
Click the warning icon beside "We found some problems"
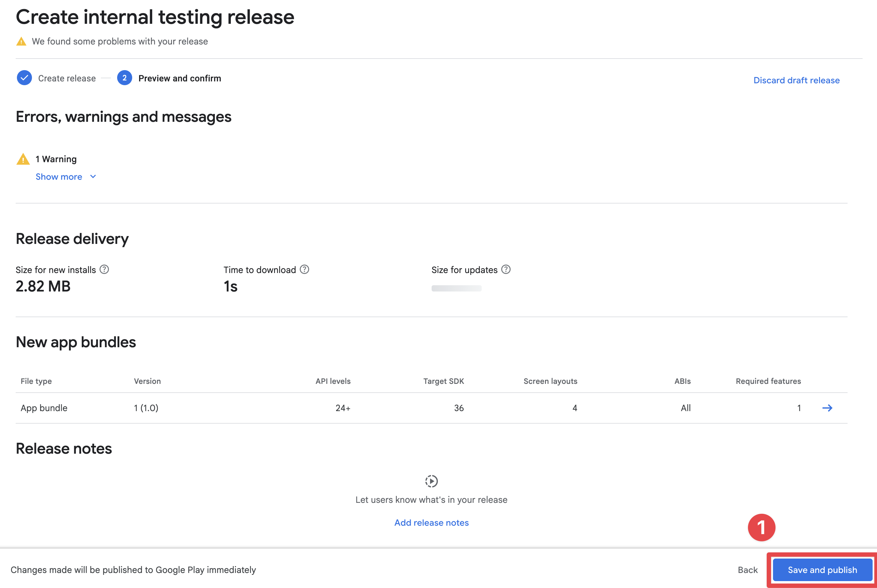coord(21,41)
